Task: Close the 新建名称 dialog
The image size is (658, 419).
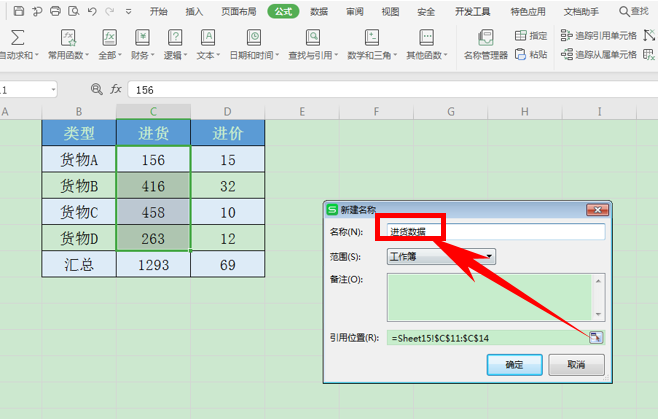Action: point(598,210)
